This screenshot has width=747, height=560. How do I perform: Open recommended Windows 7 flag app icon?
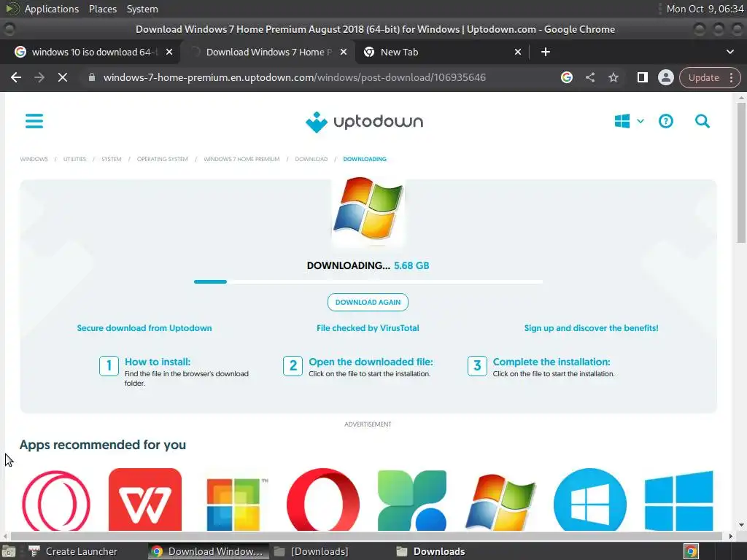coord(500,502)
